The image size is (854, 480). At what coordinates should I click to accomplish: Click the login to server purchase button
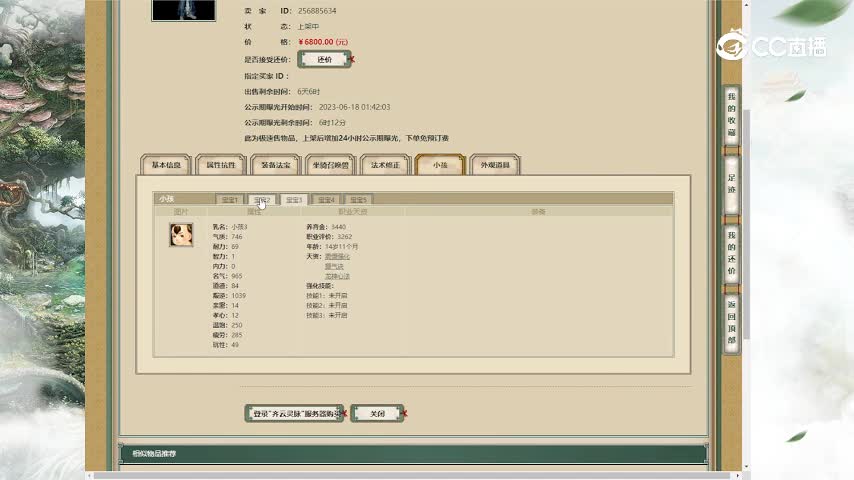(x=294, y=413)
